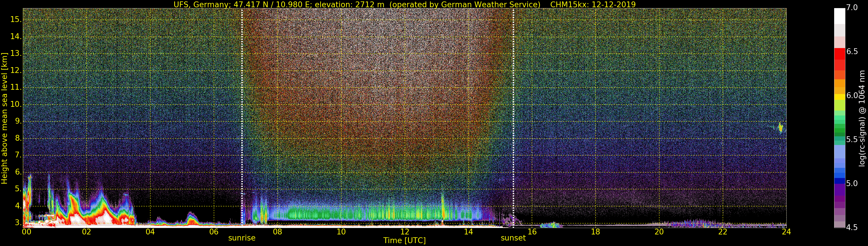Click height tick label '15.'
Viewport: 868px width, 246px height.
(16, 20)
